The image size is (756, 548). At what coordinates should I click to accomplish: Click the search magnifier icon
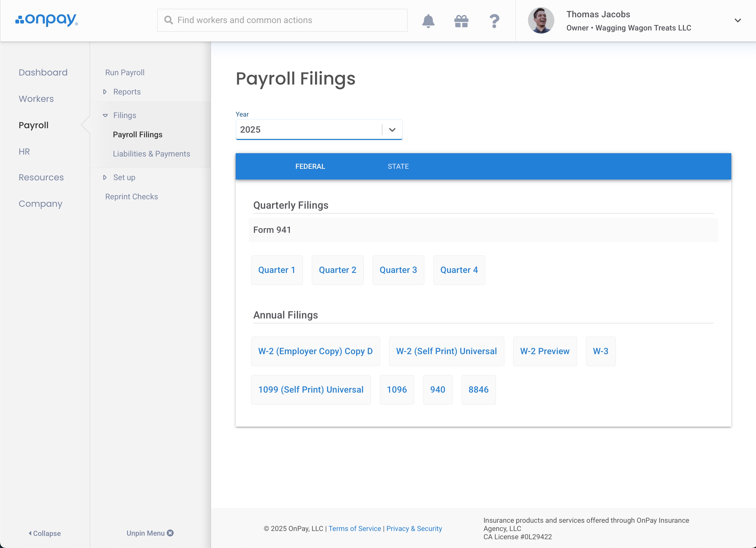(x=169, y=20)
